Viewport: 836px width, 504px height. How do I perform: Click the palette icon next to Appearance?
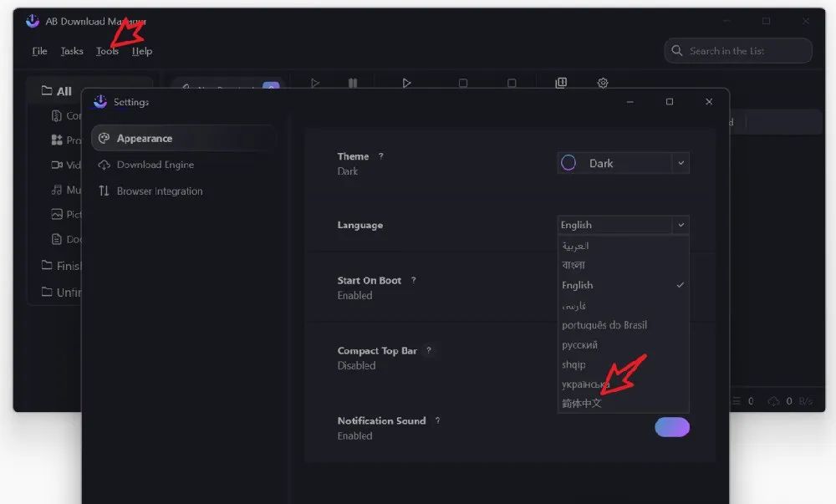104,139
